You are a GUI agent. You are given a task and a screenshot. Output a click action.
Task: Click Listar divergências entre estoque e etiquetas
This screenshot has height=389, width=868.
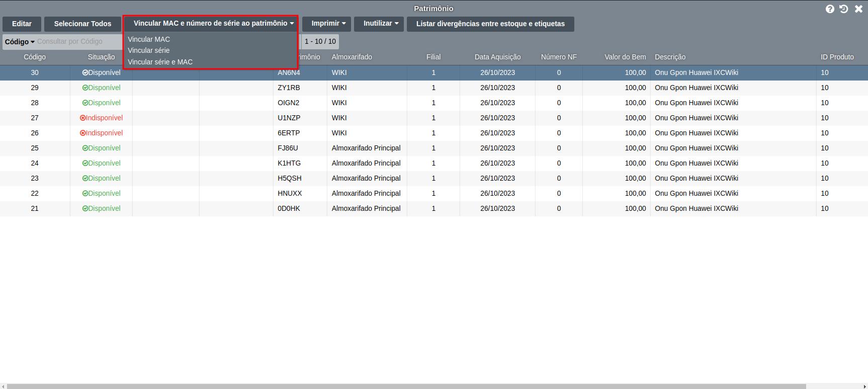click(490, 24)
